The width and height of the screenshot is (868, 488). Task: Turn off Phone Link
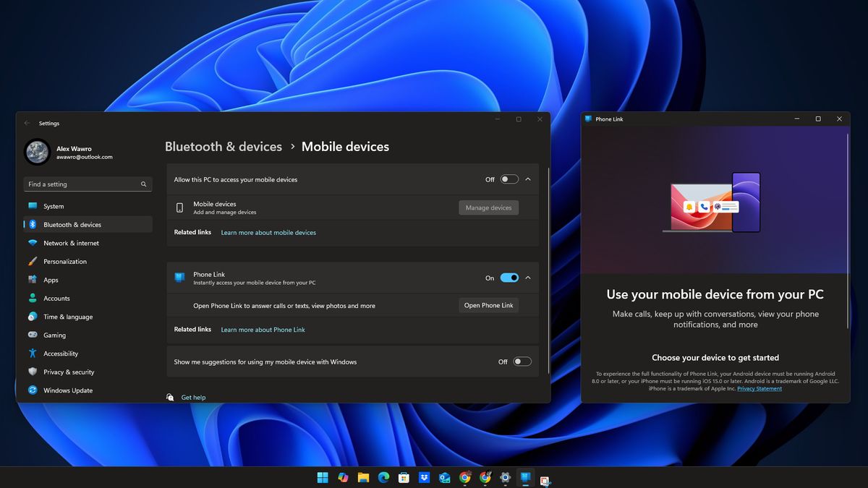tap(510, 277)
